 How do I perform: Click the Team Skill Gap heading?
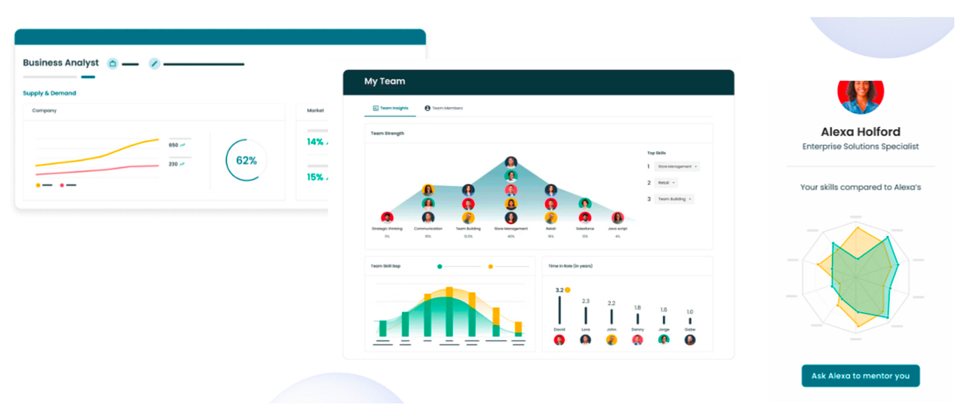pyautogui.click(x=386, y=266)
